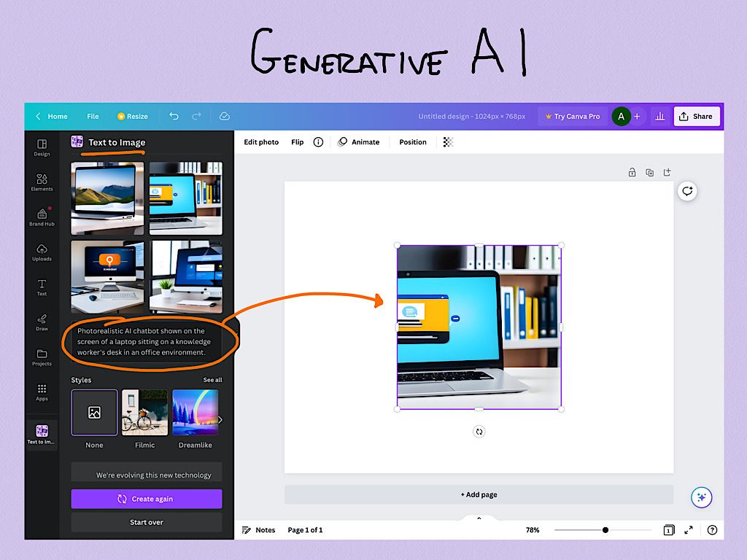Click the zoom slider handle
This screenshot has width=747, height=560.
[x=605, y=530]
